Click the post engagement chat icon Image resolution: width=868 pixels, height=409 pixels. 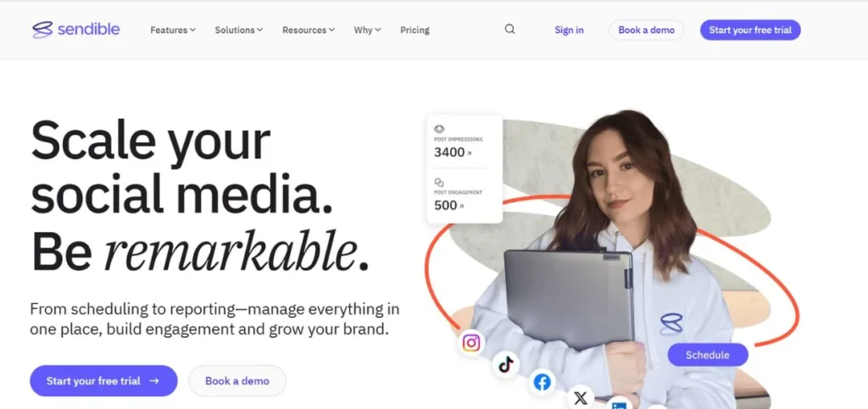tap(439, 182)
